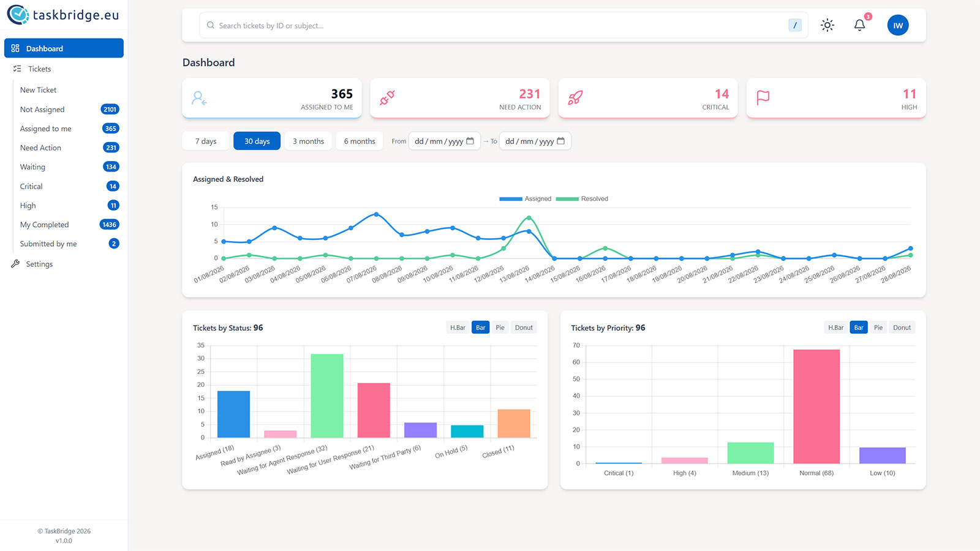980x551 pixels.
Task: Select the 6 months range
Action: coord(360,141)
